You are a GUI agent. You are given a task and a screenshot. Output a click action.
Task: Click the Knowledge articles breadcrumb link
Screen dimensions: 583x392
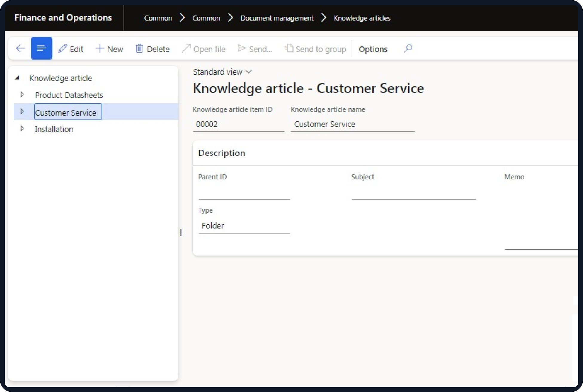362,18
